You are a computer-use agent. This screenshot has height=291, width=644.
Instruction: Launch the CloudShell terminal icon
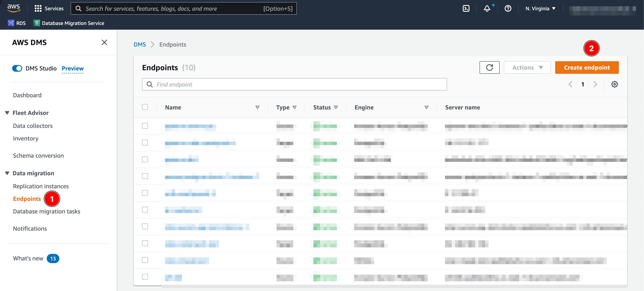pos(466,9)
